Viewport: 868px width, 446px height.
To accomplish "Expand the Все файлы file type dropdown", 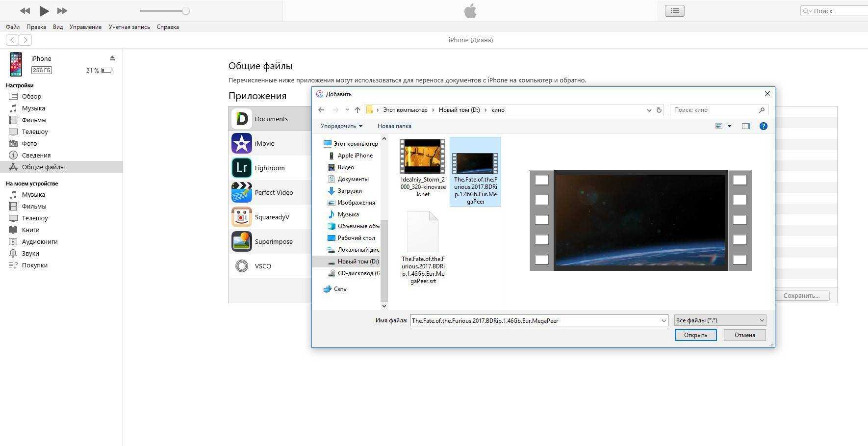I will pos(720,320).
